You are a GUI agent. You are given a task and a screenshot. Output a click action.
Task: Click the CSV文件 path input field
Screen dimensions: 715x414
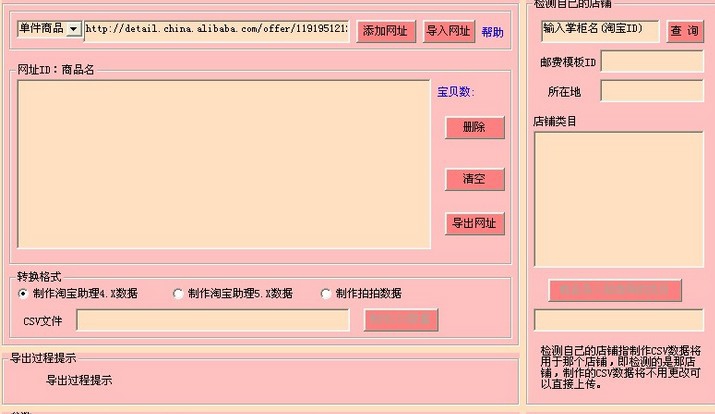pyautogui.click(x=213, y=320)
